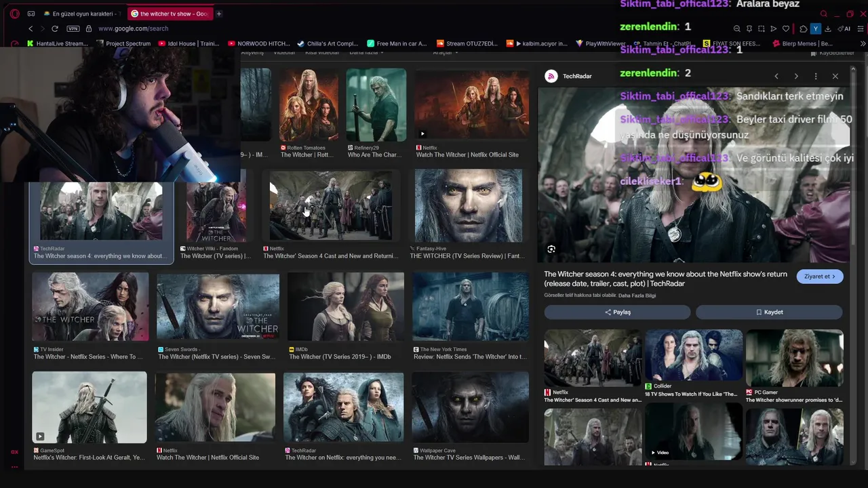
Task: Open Fantasy-Hive Witcher review thumbnail
Action: pos(469,205)
